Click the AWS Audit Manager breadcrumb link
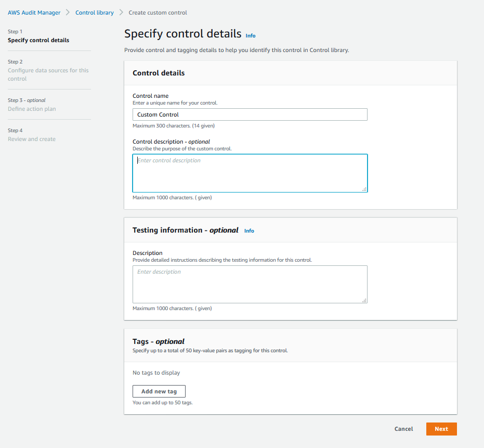This screenshot has width=484, height=448. coord(34,12)
